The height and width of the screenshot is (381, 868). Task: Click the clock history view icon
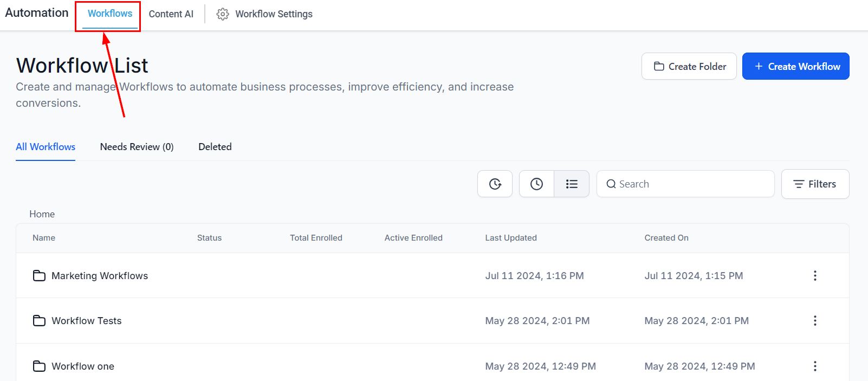click(536, 184)
